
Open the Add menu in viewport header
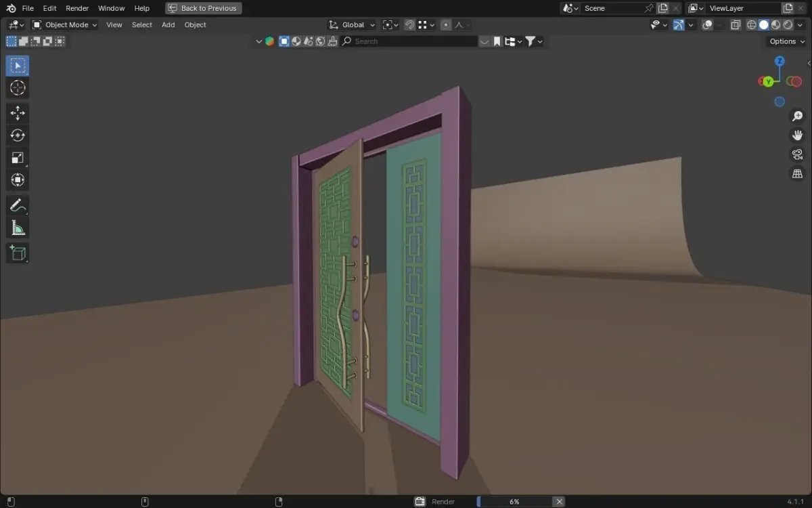click(x=168, y=25)
